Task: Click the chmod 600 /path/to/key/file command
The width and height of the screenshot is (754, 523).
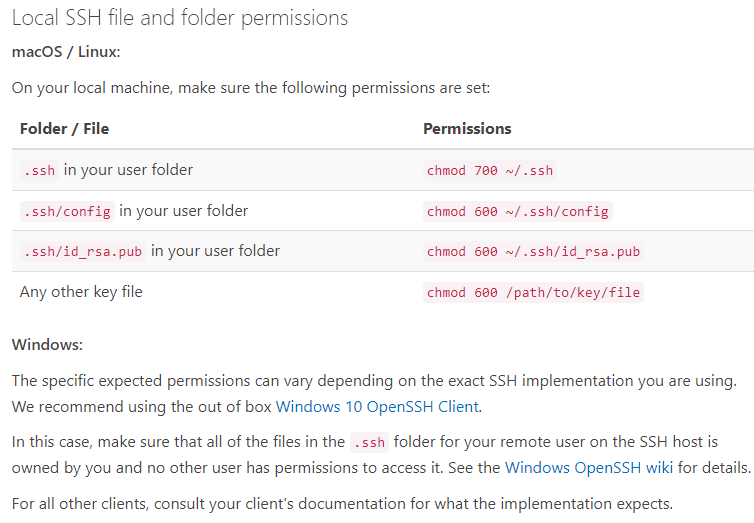Action: (x=533, y=292)
